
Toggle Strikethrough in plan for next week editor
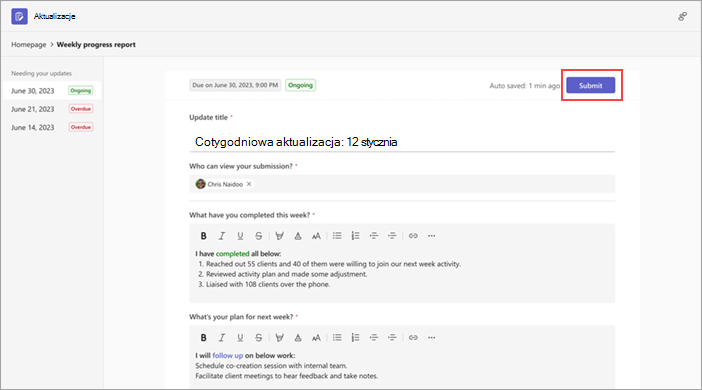pos(258,338)
